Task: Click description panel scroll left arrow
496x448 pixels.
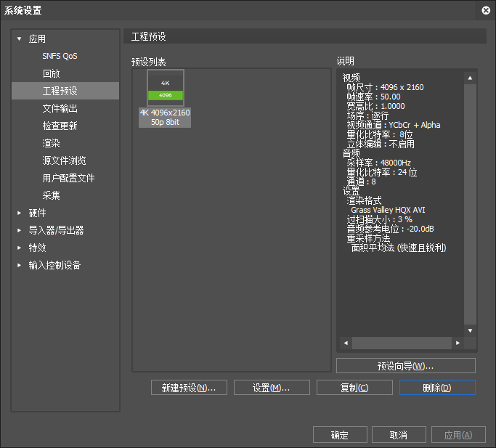Action: pyautogui.click(x=346, y=343)
